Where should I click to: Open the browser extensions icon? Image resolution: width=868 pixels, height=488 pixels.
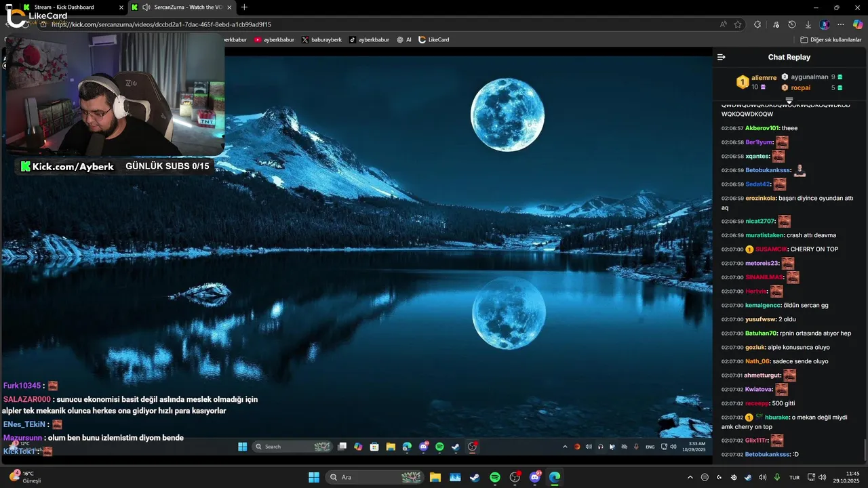(x=757, y=24)
